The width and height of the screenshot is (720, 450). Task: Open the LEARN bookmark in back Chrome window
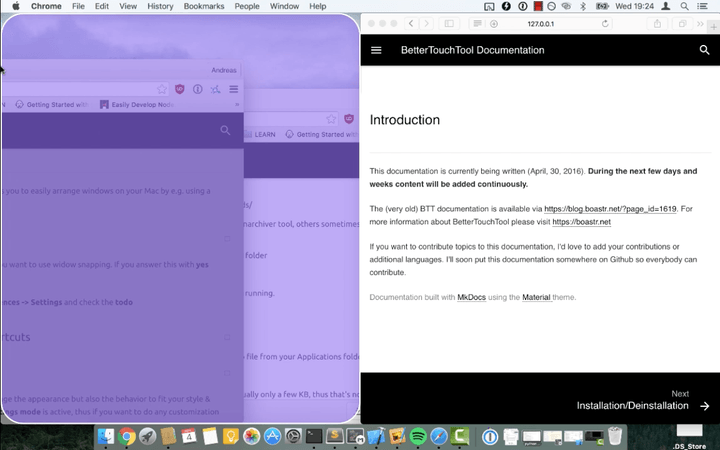click(x=260, y=135)
